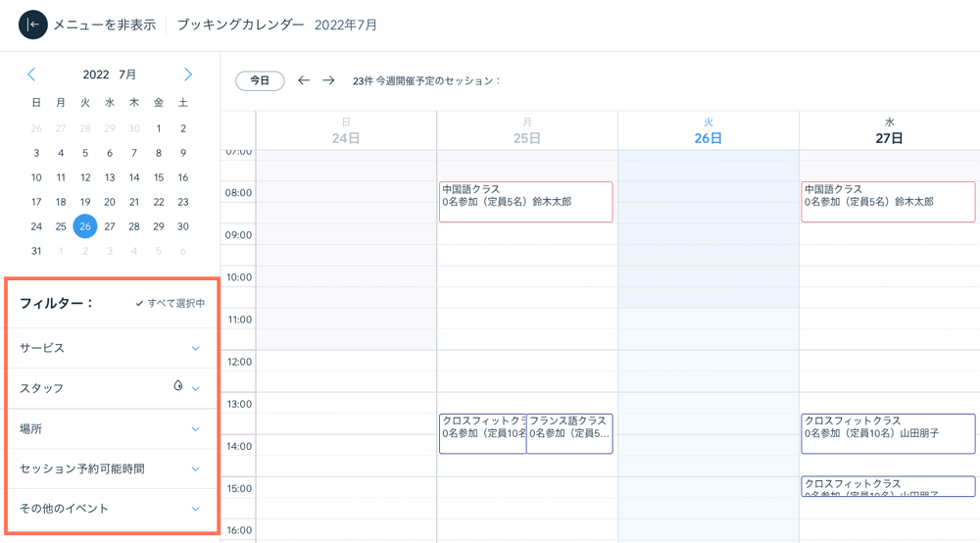This screenshot has width=980, height=543.
Task: Click previous week arrow in toolbar
Action: [x=304, y=80]
